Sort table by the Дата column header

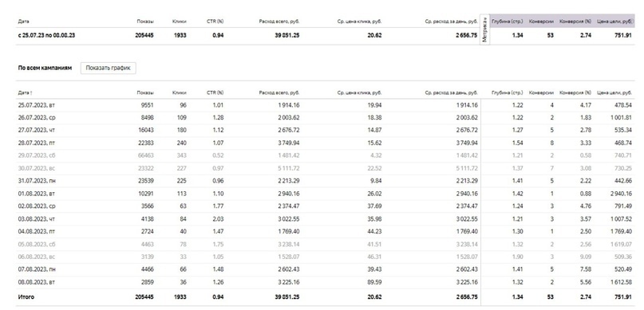25,92
